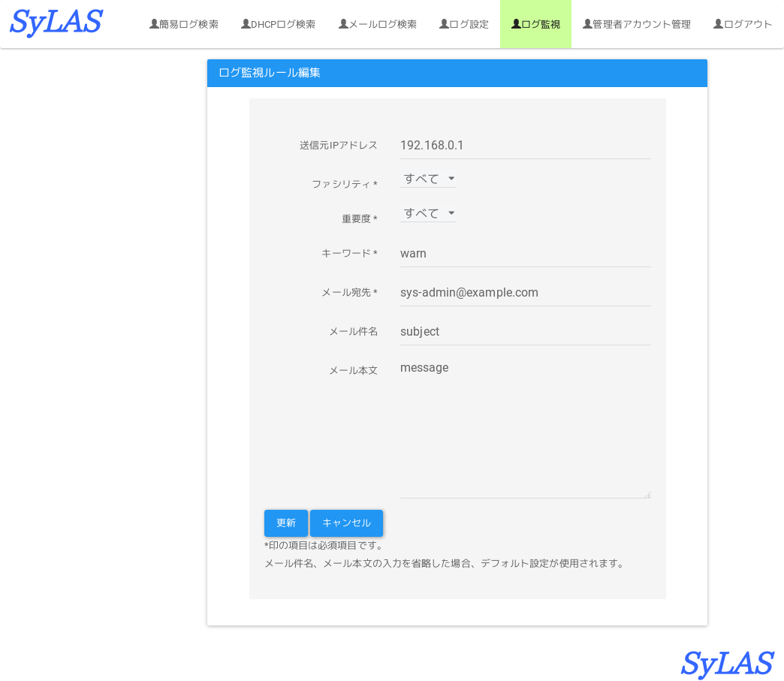The height and width of the screenshot is (681, 784).
Task: Focus the メール本文 message textarea
Action: 525,429
